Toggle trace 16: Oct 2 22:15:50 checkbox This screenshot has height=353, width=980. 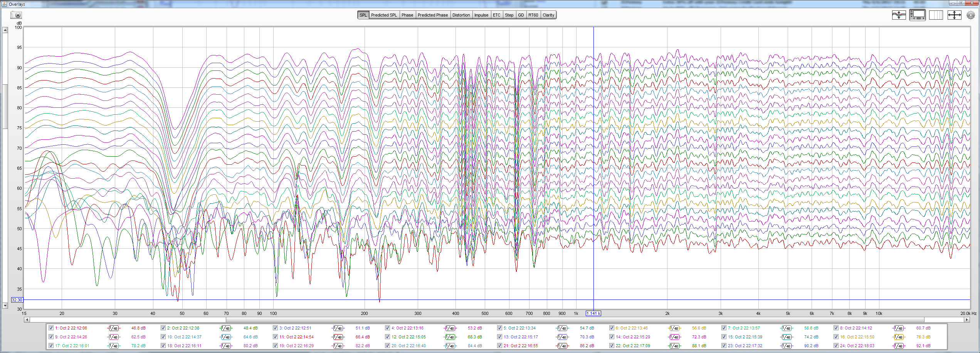point(836,337)
